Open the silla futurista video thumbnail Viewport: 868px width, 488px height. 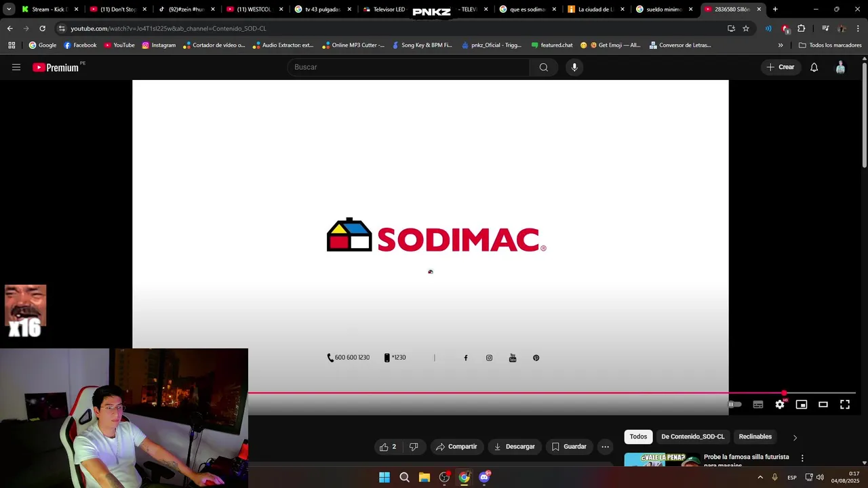tap(662, 460)
